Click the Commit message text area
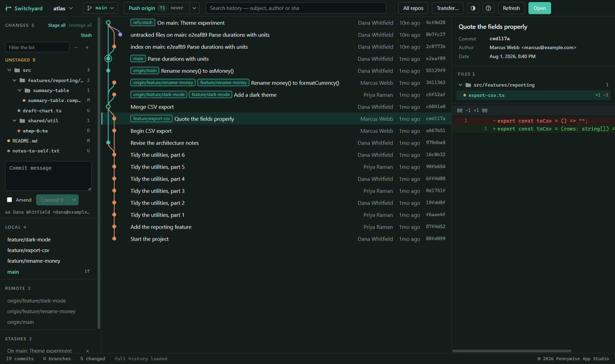 pyautogui.click(x=48, y=176)
